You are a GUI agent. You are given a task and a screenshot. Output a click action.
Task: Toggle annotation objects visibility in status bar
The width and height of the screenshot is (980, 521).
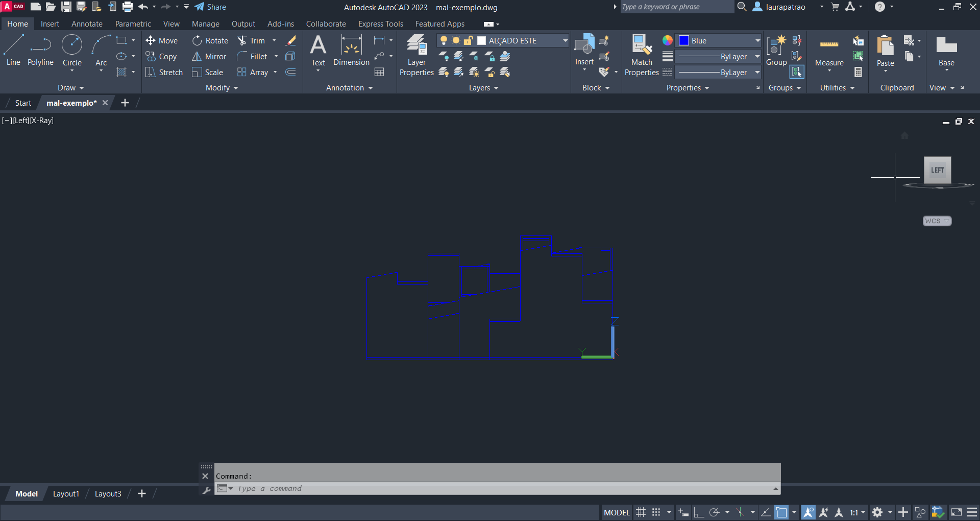click(x=808, y=512)
